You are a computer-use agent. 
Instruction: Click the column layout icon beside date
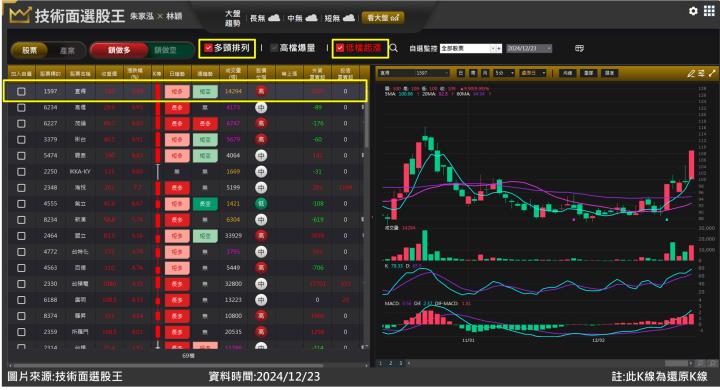point(579,48)
